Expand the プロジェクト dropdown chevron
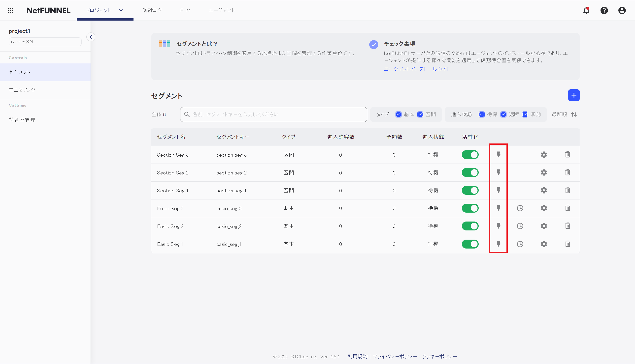 pyautogui.click(x=121, y=10)
